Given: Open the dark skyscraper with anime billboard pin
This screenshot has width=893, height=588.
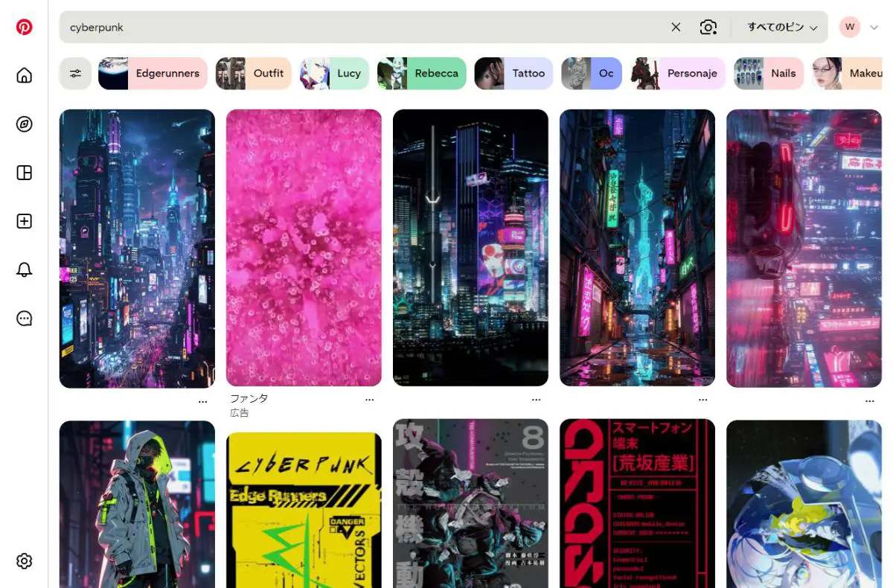Looking at the screenshot, I should [x=470, y=248].
